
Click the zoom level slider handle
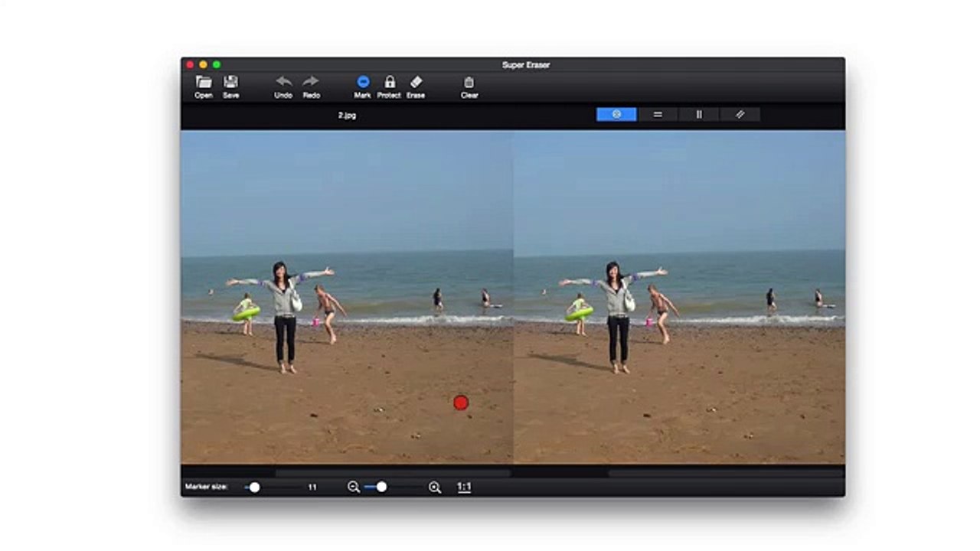pos(381,487)
